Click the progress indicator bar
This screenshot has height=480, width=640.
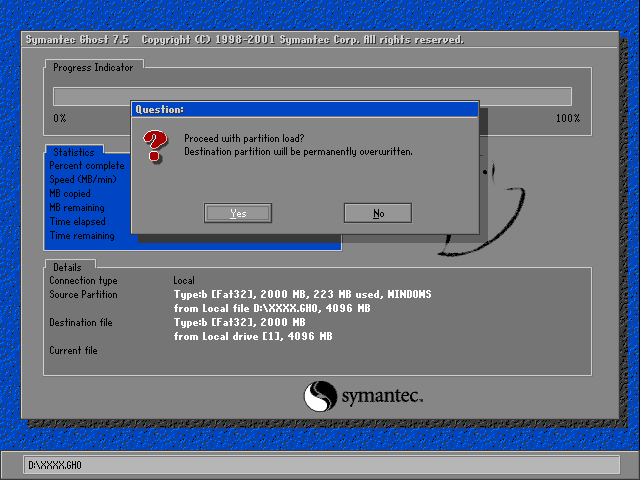pyautogui.click(x=312, y=96)
